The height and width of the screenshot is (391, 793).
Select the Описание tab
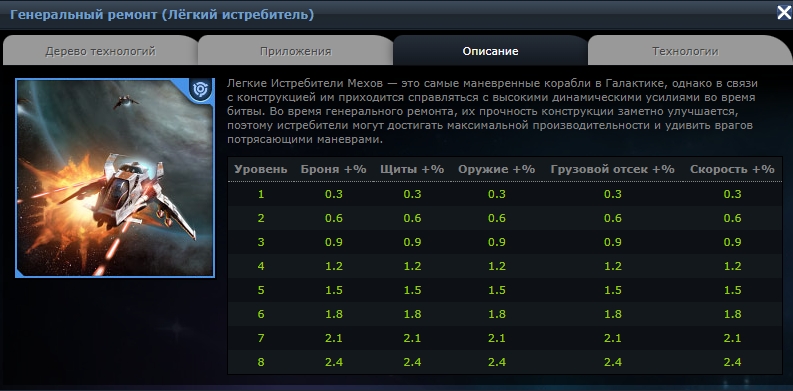[x=491, y=52]
